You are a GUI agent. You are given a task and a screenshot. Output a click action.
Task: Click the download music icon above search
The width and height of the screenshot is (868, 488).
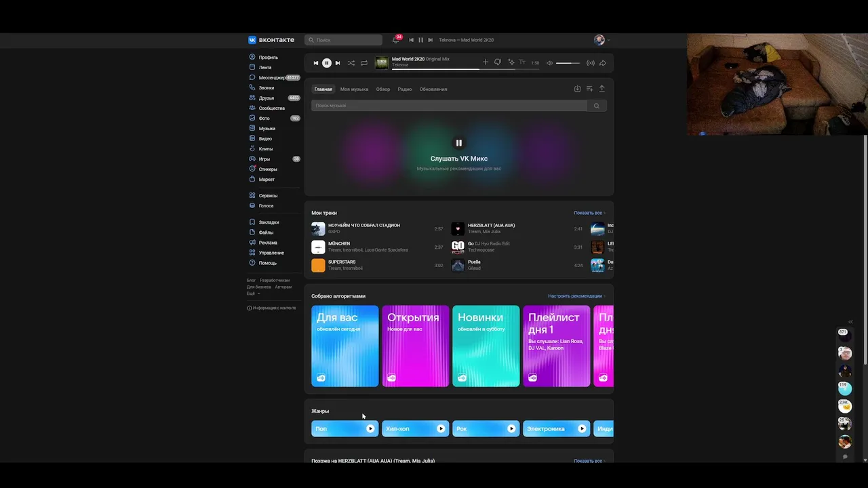[578, 89]
